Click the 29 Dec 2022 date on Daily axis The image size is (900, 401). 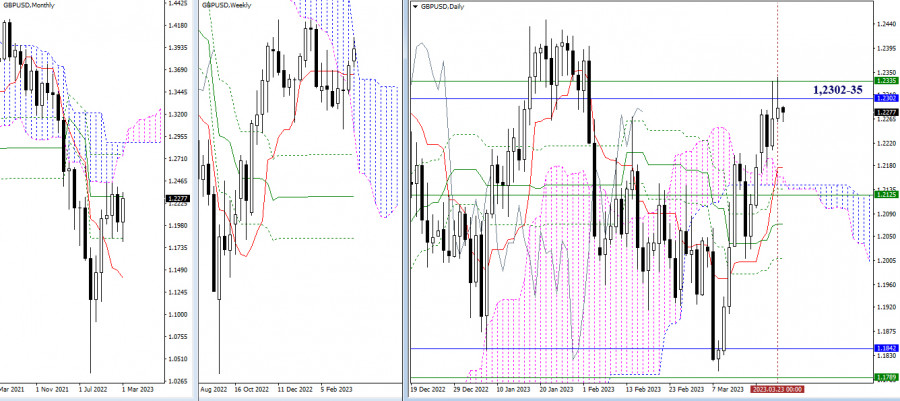[471, 389]
